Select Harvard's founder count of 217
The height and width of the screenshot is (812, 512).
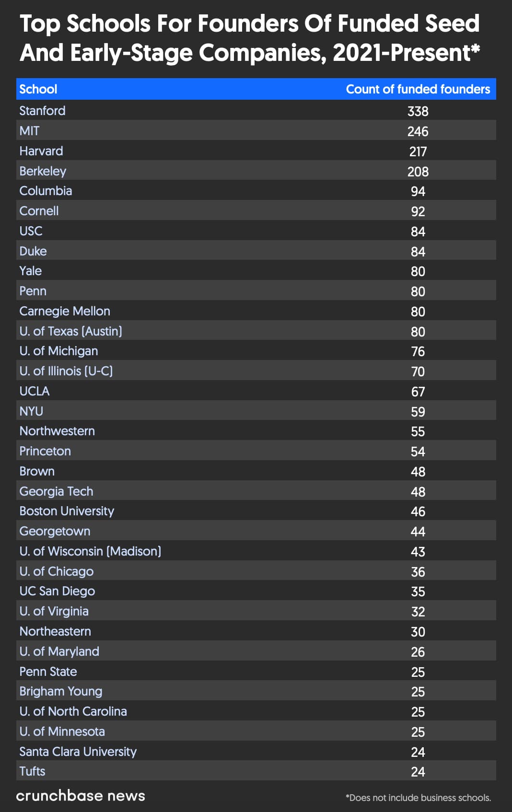pyautogui.click(x=418, y=151)
